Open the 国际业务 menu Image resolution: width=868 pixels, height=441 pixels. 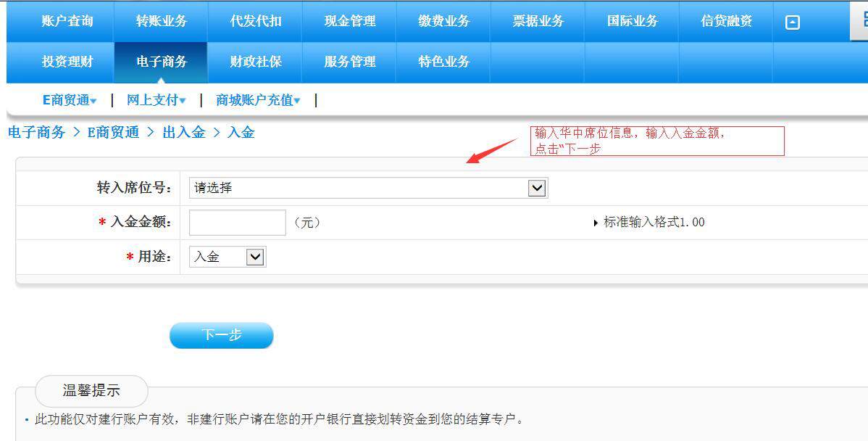coord(633,21)
